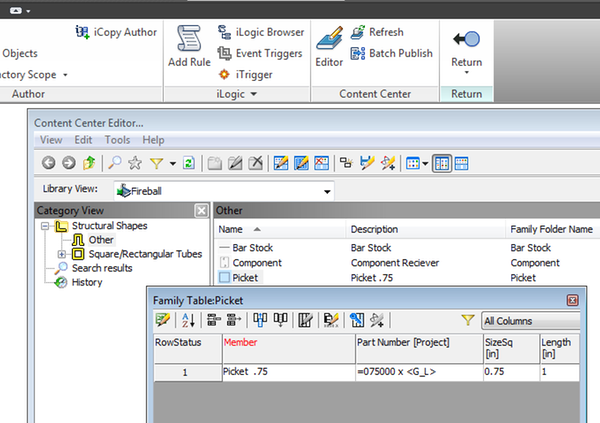This screenshot has width=600, height=423.
Task: Click the A-Z sort icon
Action: click(188, 320)
